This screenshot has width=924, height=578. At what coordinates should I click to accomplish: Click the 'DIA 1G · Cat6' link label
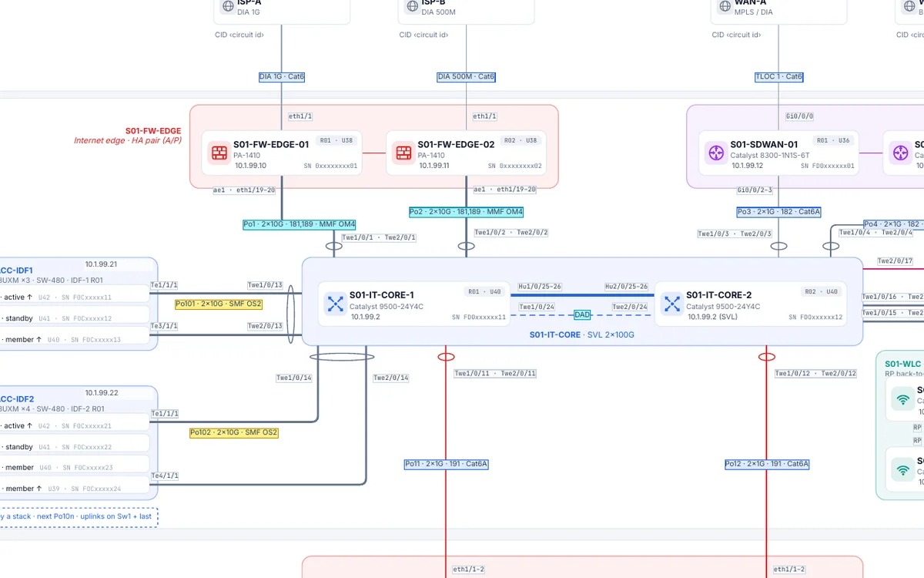tap(282, 77)
